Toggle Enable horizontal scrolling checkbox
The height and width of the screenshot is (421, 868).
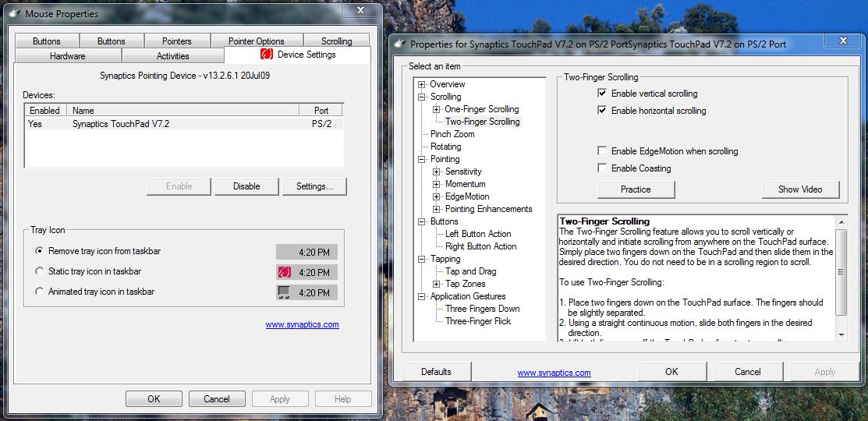(x=602, y=111)
